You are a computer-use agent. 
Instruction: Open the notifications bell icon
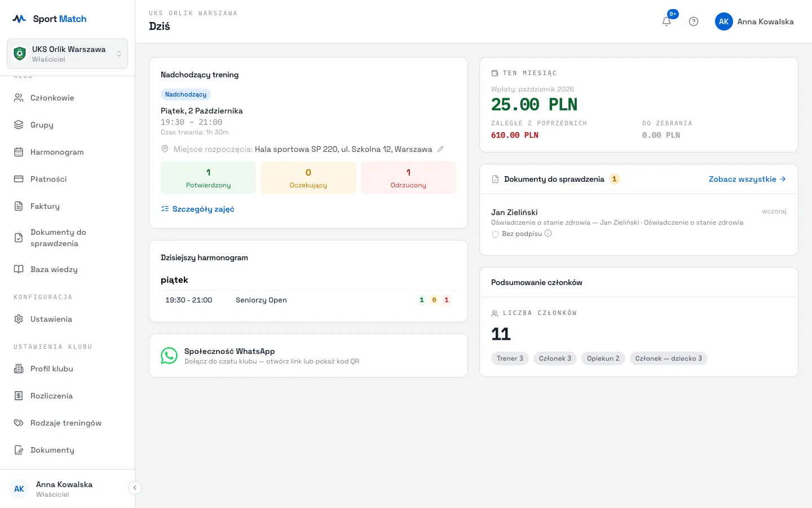[x=667, y=21]
